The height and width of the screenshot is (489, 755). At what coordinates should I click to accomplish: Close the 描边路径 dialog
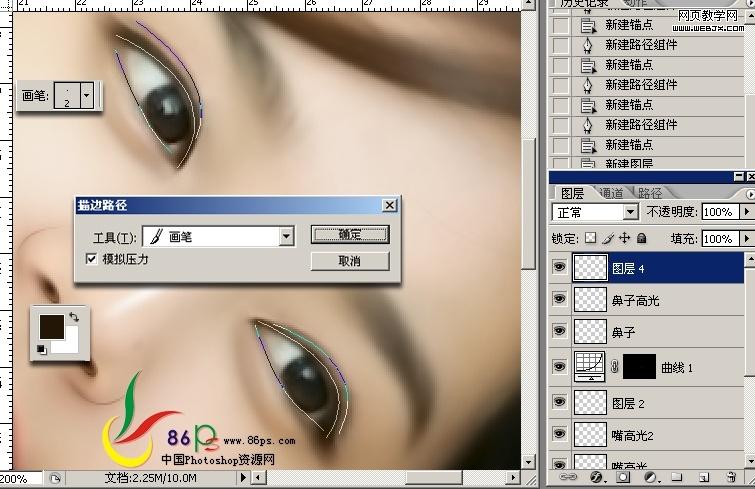click(390, 205)
